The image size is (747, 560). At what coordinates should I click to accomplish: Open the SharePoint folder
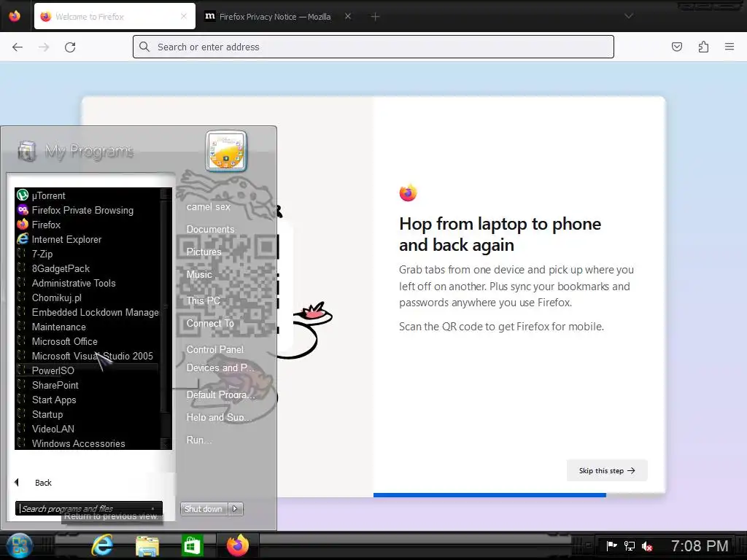(88, 385)
